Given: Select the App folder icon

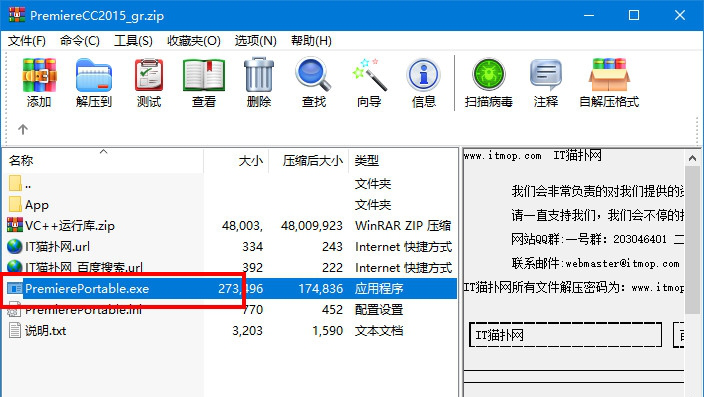Looking at the screenshot, I should tap(15, 204).
